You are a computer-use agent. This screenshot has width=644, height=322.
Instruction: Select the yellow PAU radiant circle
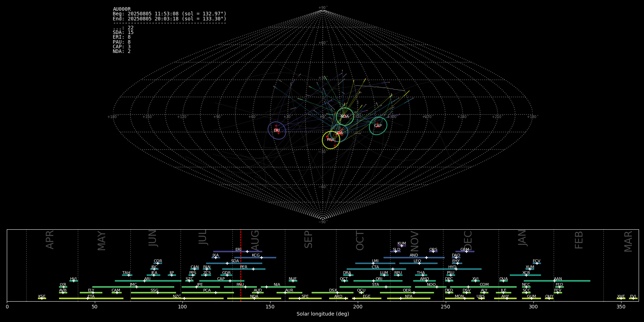pos(331,140)
